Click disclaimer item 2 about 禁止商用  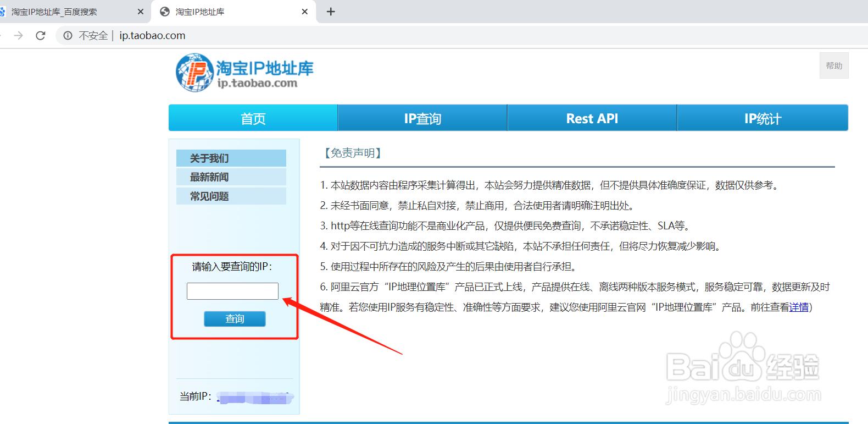pos(478,206)
